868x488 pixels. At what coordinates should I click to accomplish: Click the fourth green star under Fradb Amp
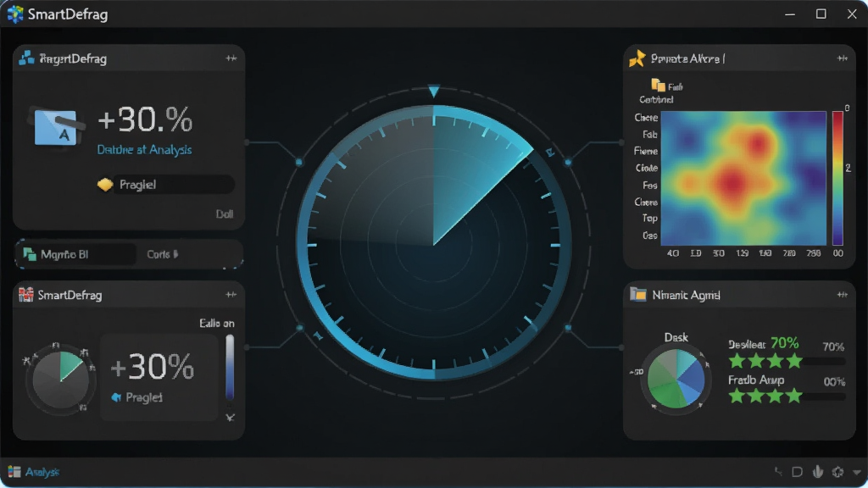[x=794, y=396]
